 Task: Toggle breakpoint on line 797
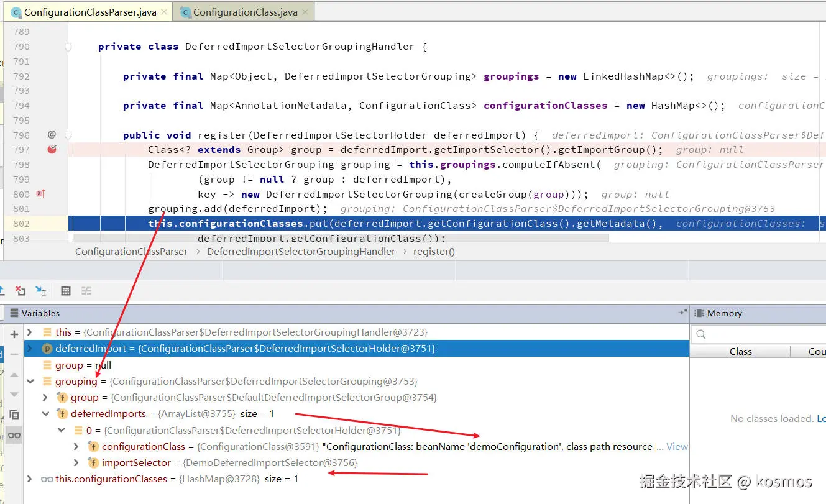pyautogui.click(x=52, y=149)
